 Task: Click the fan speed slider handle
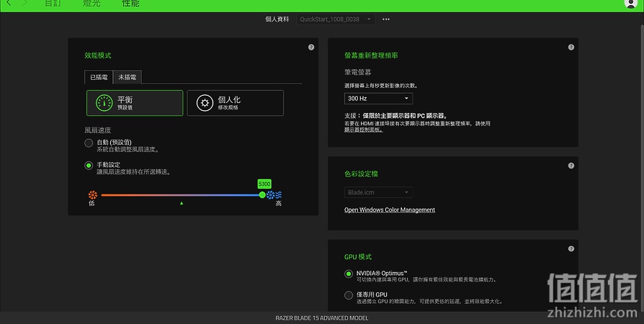pos(262,195)
